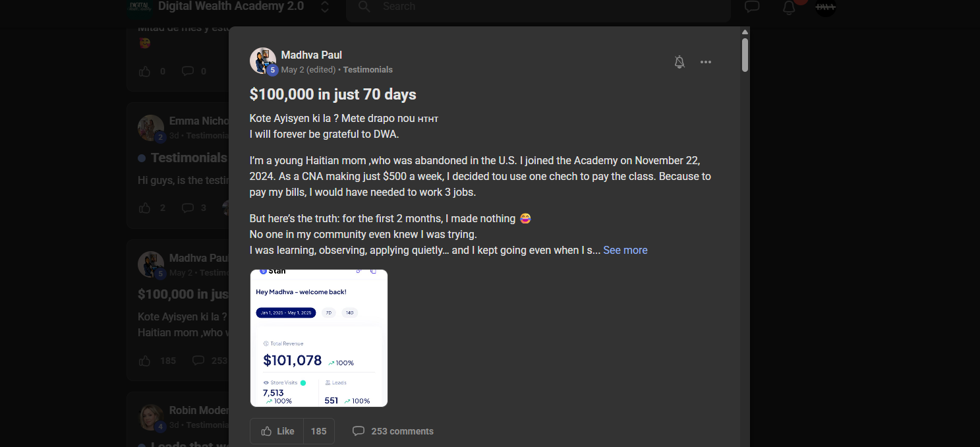
Task: Click the search magnifier icon
Action: (x=364, y=7)
